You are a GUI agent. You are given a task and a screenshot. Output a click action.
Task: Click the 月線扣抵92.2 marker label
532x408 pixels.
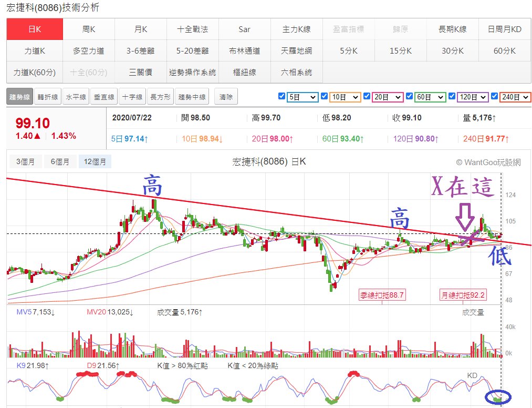point(463,295)
